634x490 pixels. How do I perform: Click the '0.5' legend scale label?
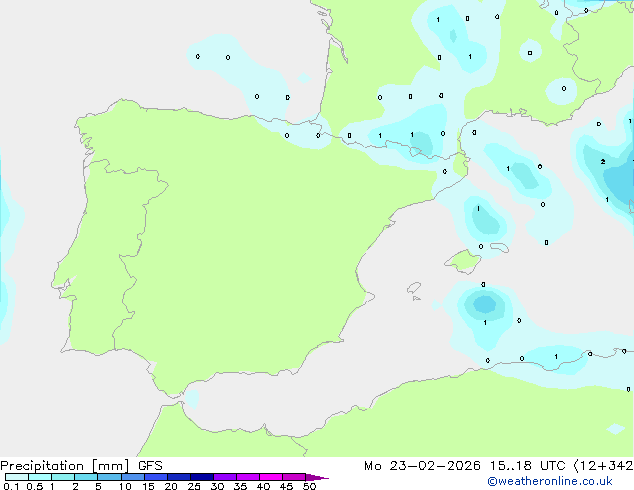click(34, 486)
